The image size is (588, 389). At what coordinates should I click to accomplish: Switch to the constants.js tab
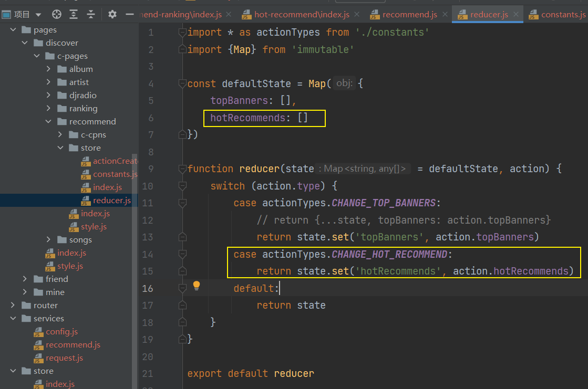[557, 14]
